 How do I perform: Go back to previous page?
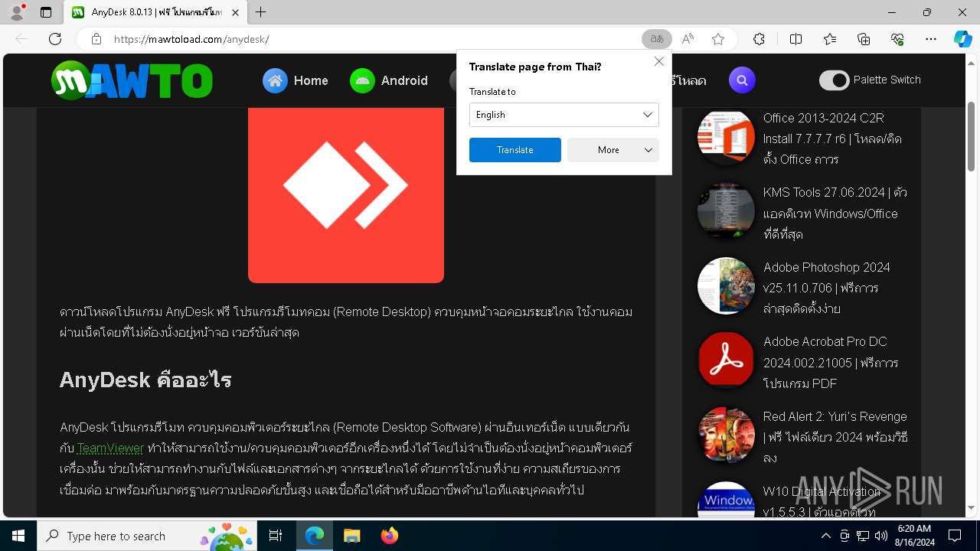tap(21, 39)
